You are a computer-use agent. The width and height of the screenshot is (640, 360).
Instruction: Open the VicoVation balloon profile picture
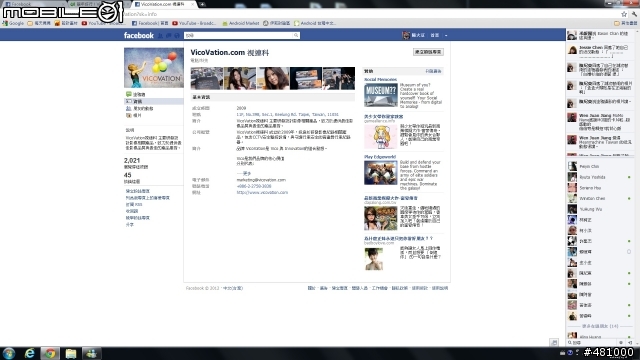pos(154,67)
